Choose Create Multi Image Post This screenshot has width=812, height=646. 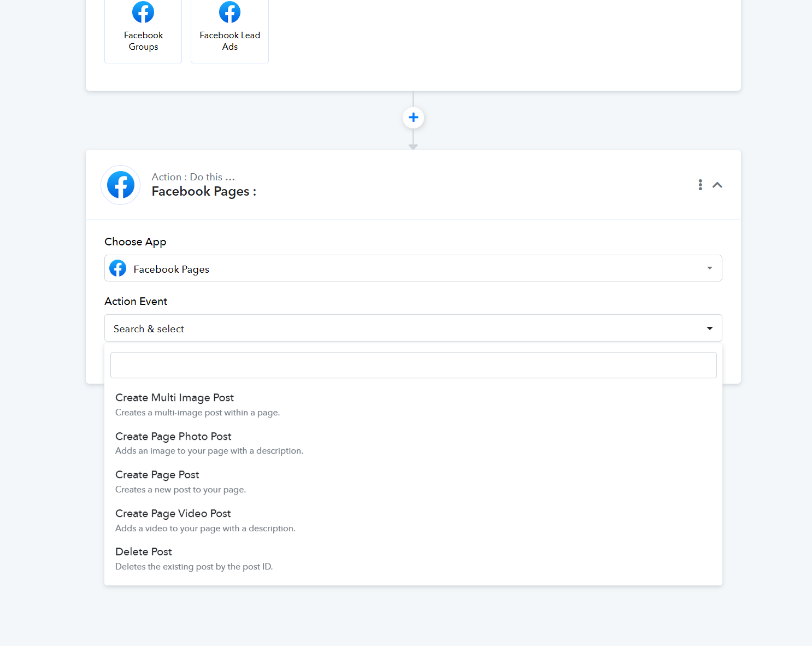[x=413, y=404]
